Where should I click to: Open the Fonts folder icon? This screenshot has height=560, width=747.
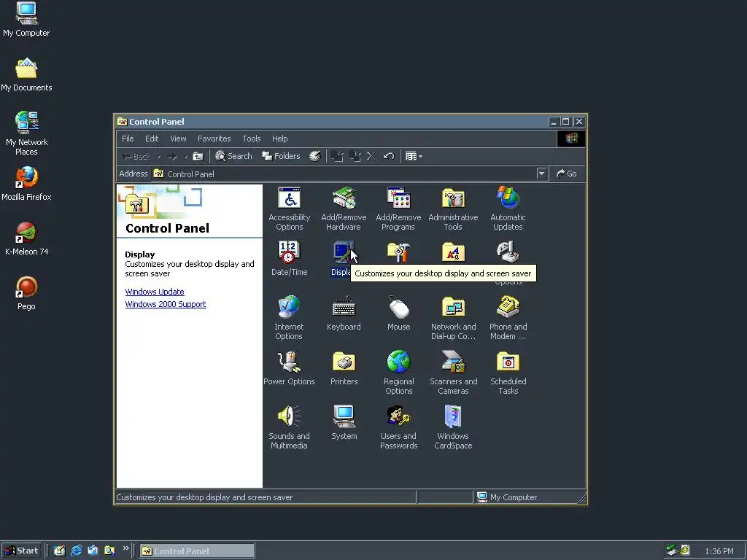point(453,252)
